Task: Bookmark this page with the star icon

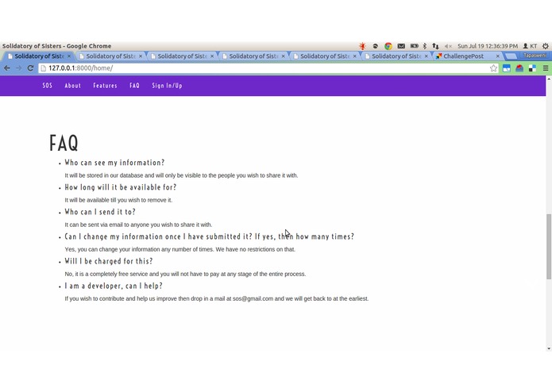Action: tap(493, 68)
